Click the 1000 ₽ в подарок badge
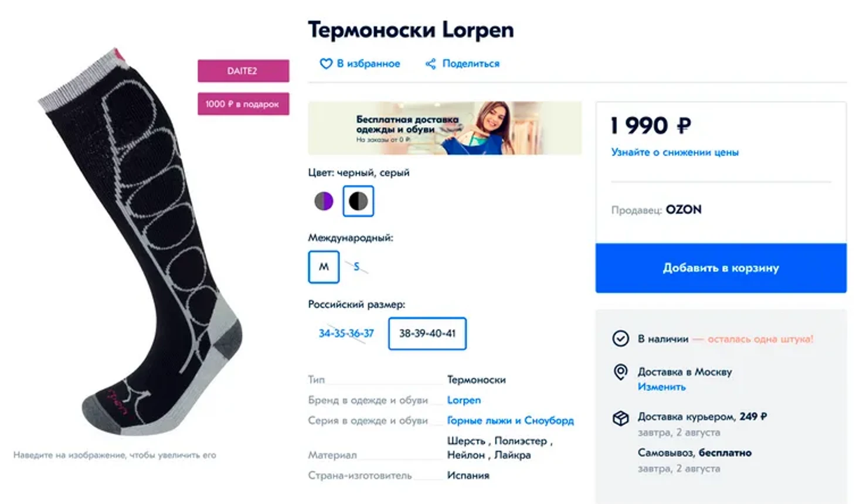 (243, 104)
